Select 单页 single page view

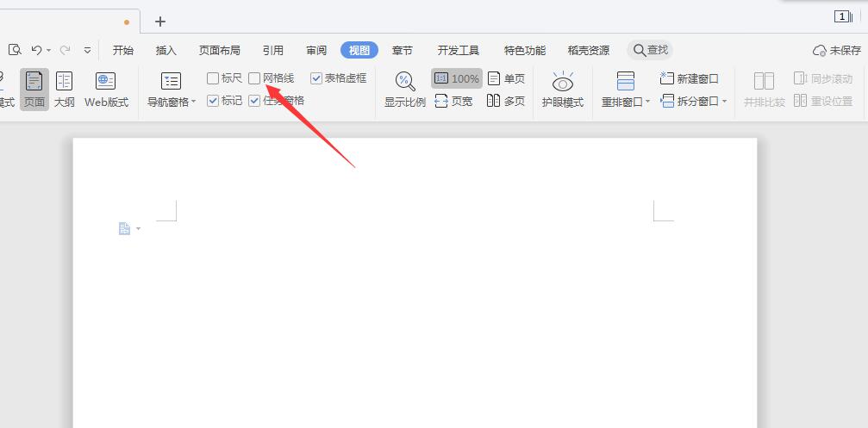[x=506, y=78]
